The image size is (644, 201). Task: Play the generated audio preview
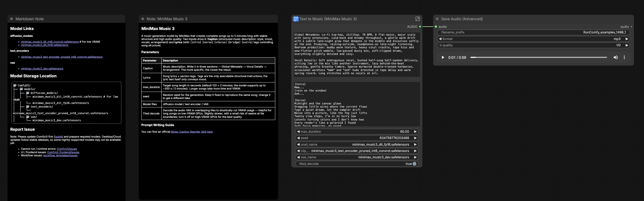coord(443,57)
